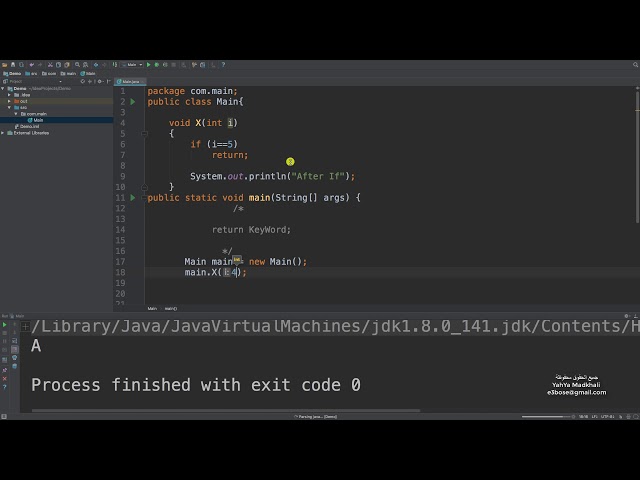The image size is (640, 480).
Task: Open the Help question mark icon in toolbar
Action: (x=223, y=65)
